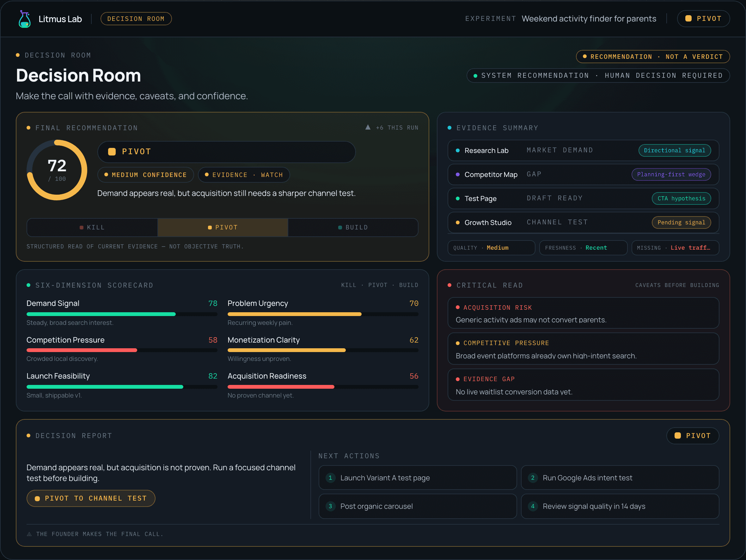Click Launch Variant A test page action
Image resolution: width=746 pixels, height=560 pixels.
[418, 478]
